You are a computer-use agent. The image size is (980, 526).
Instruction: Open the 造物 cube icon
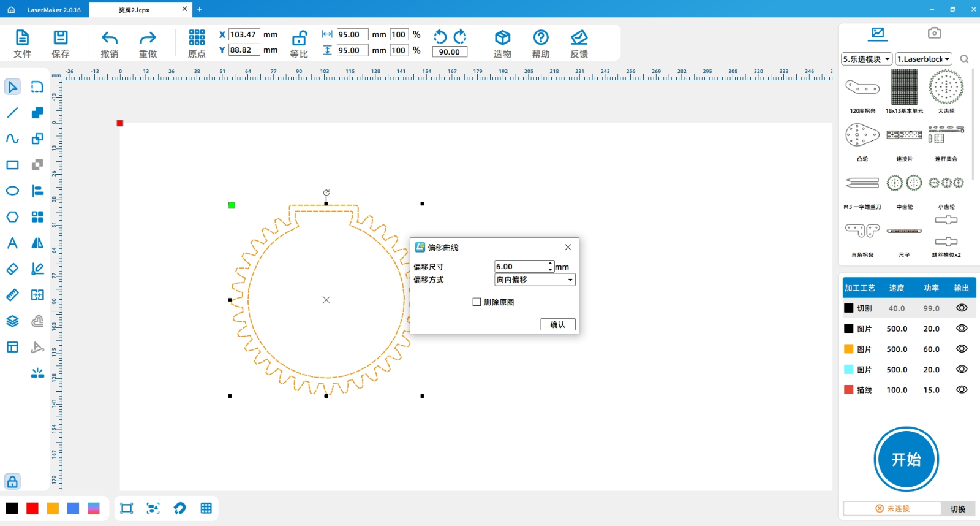(x=502, y=38)
